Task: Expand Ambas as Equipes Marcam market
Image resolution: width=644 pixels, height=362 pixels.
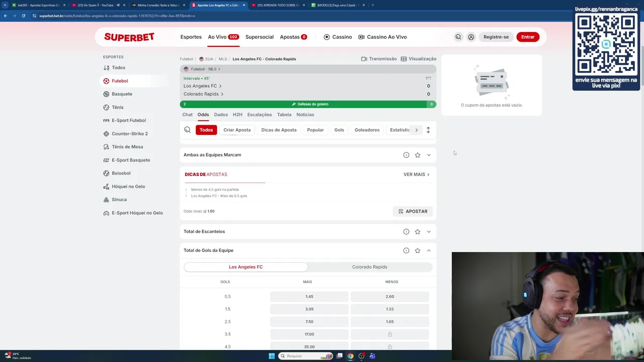Action: pos(429,155)
